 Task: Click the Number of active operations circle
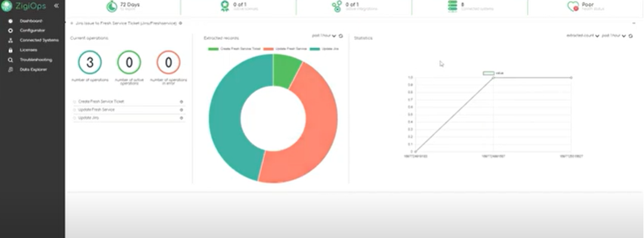129,62
